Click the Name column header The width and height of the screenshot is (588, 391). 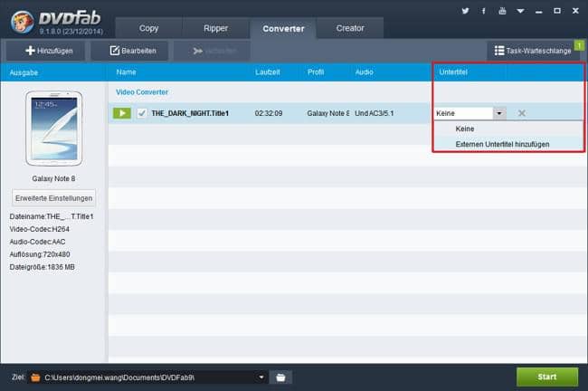[x=126, y=72]
